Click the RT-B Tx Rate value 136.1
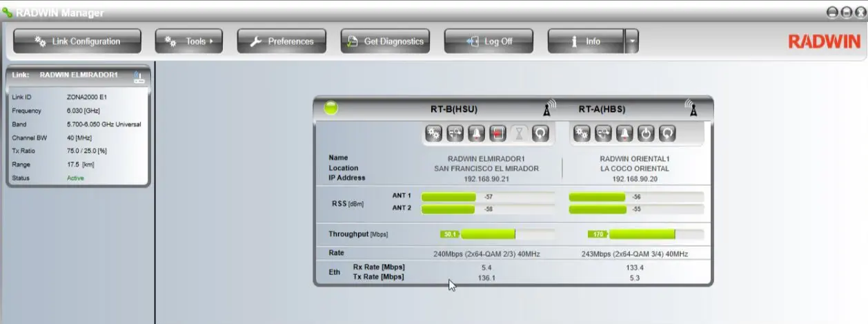This screenshot has height=324, width=868. point(486,278)
